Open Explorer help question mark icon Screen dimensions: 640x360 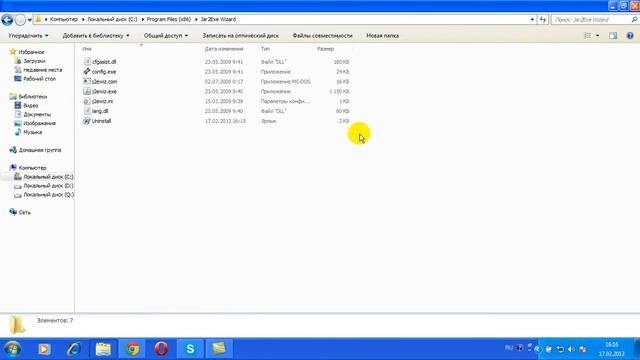(630, 36)
